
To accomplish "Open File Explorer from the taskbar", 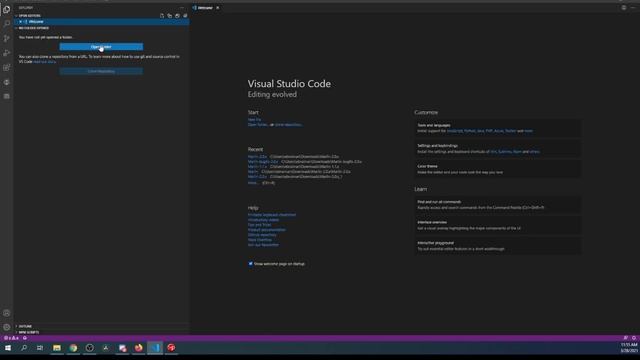I will [57, 348].
